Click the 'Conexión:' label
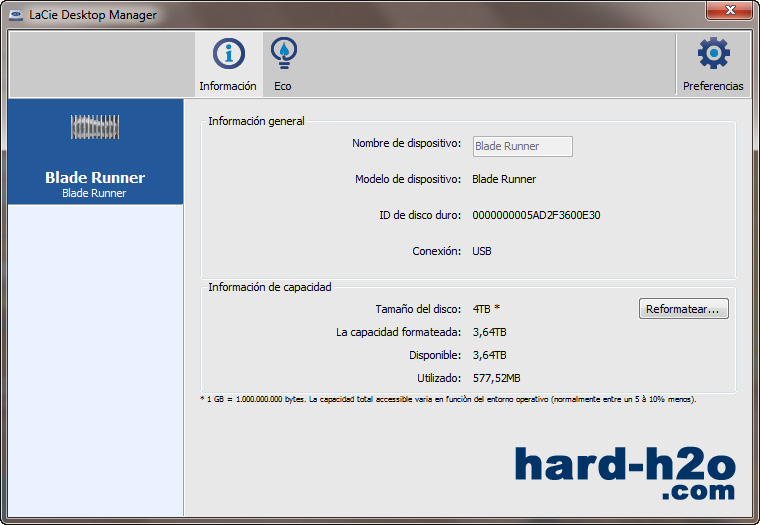This screenshot has height=525, width=760. point(437,251)
